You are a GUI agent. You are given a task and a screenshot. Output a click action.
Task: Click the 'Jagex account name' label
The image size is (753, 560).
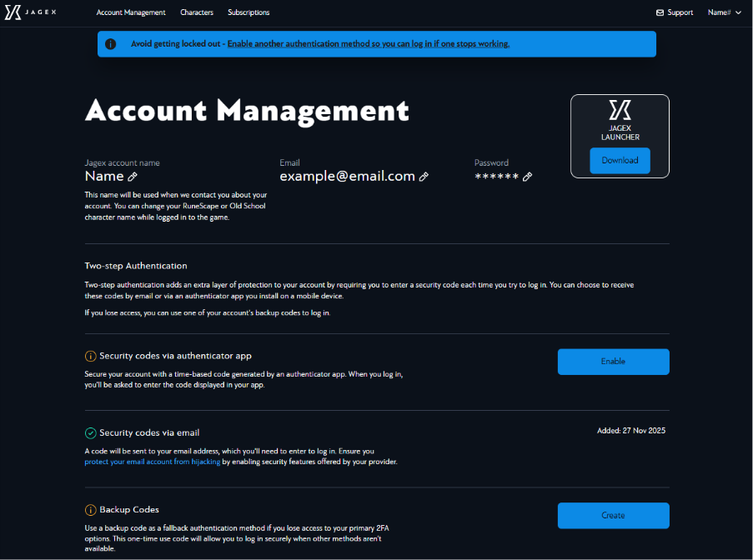pos(122,163)
